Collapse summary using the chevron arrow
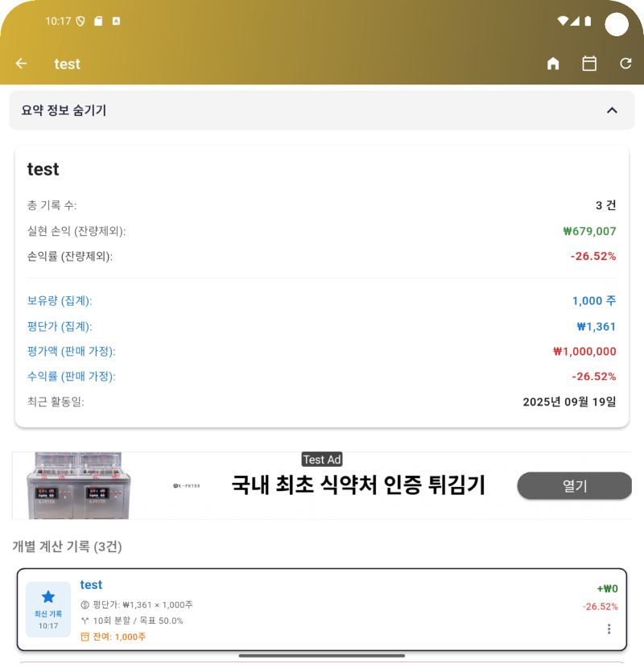 (612, 110)
